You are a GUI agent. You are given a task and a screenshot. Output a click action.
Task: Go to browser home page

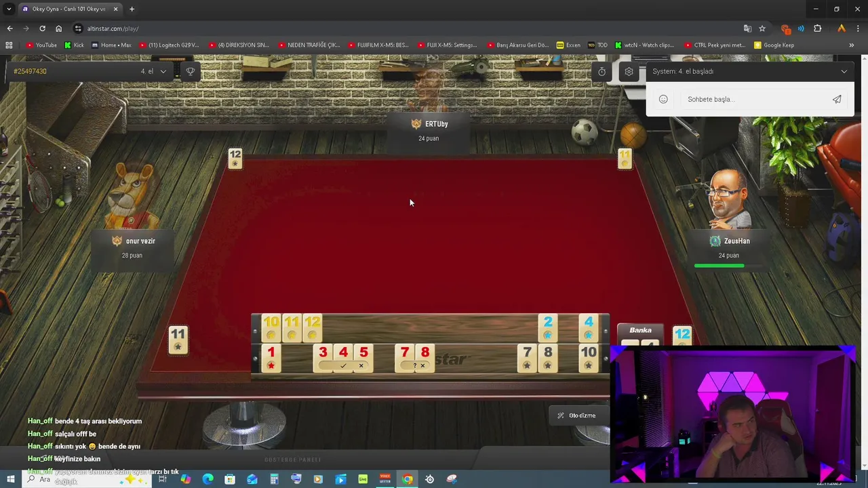(59, 28)
